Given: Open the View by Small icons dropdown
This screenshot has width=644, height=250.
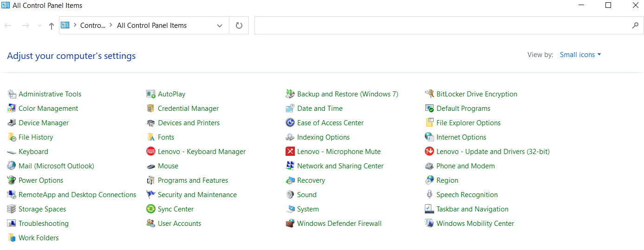Looking at the screenshot, I should click(580, 55).
